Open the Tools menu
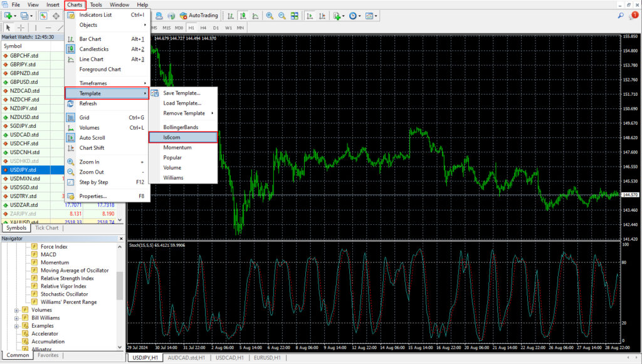The image size is (642, 364). click(96, 5)
